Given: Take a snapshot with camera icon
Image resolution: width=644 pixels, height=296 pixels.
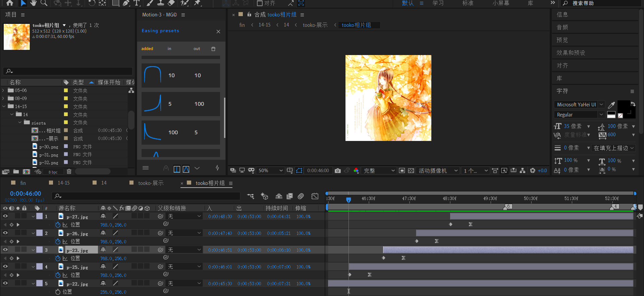Looking at the screenshot, I should coord(338,170).
